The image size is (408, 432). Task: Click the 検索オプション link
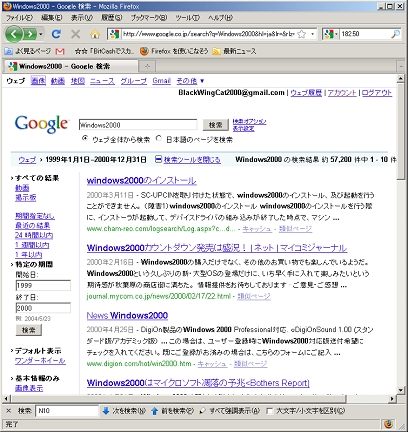tap(249, 121)
